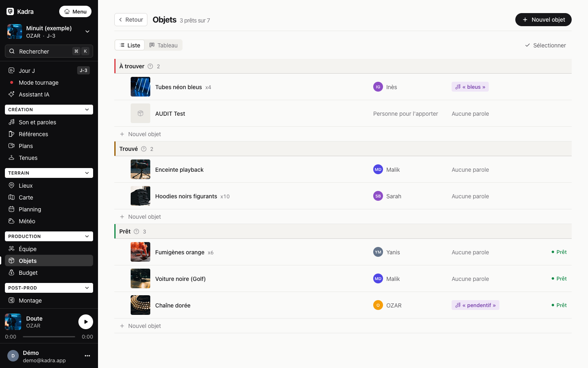Collapse the CRÉATION section

click(49, 110)
